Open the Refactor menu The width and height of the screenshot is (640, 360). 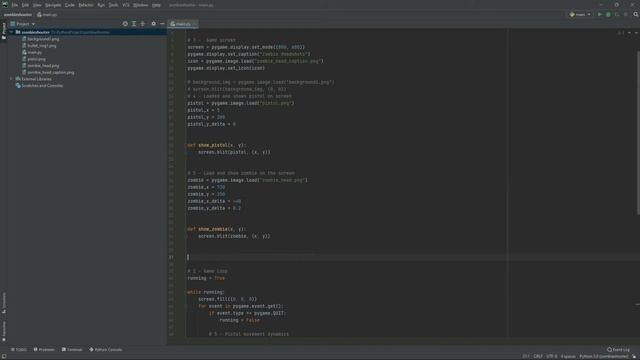point(86,5)
